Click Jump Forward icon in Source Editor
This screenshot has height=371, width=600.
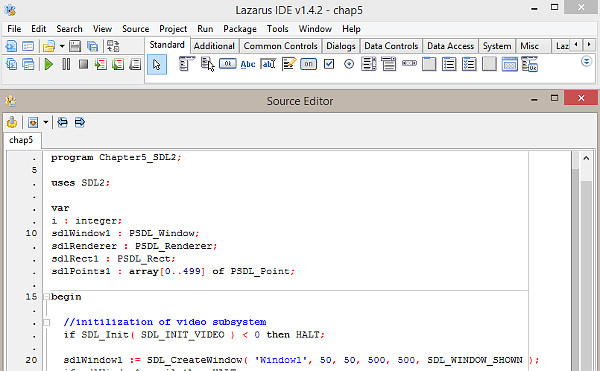(x=80, y=122)
